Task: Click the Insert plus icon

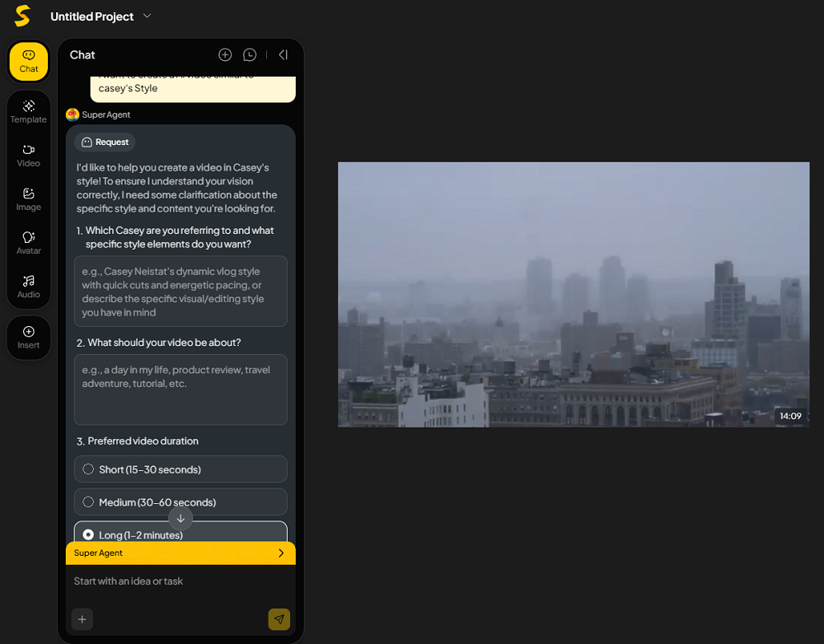Action: (x=29, y=337)
